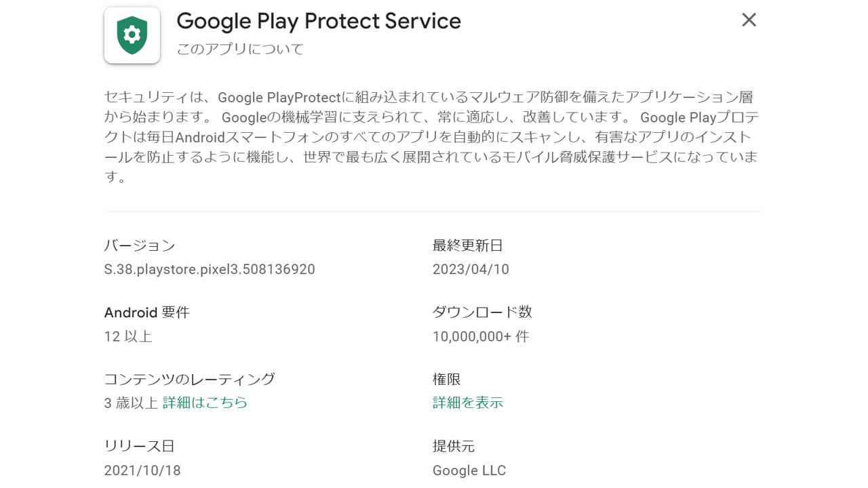Screen dimensions: 868x488
Task: Select the 最終更新日 heading
Action: [469, 245]
